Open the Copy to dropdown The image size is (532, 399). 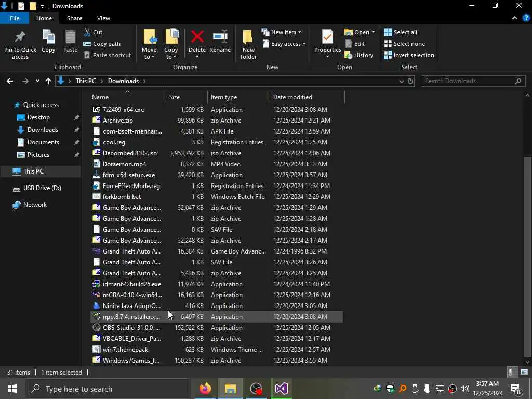(170, 54)
